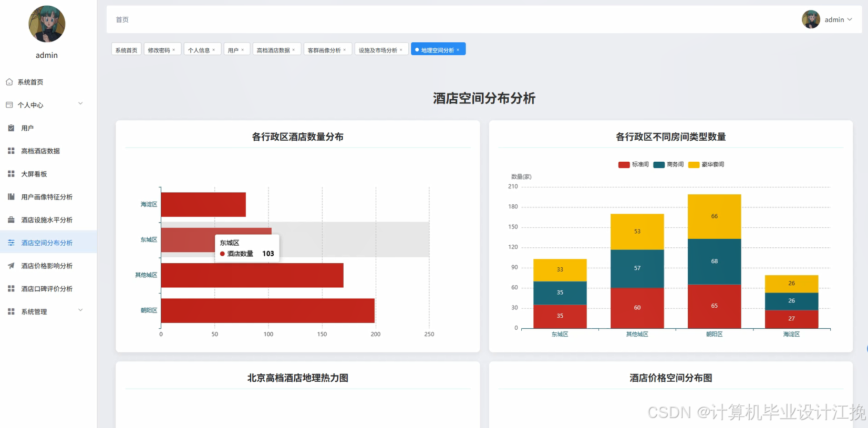Click the 东城区 豪华套间 segment labeled 33
Image resolution: width=868 pixels, height=428 pixels.
560,270
